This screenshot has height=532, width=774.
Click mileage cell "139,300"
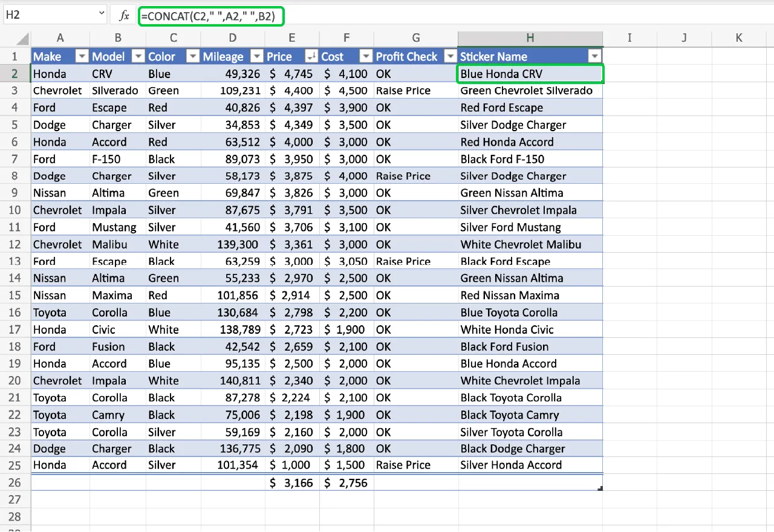coord(233,244)
